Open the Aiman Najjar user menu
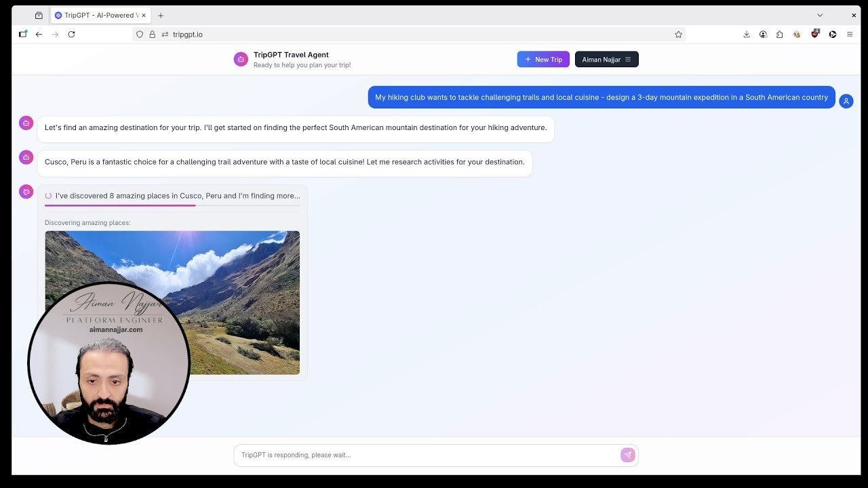This screenshot has width=868, height=488. pos(607,60)
